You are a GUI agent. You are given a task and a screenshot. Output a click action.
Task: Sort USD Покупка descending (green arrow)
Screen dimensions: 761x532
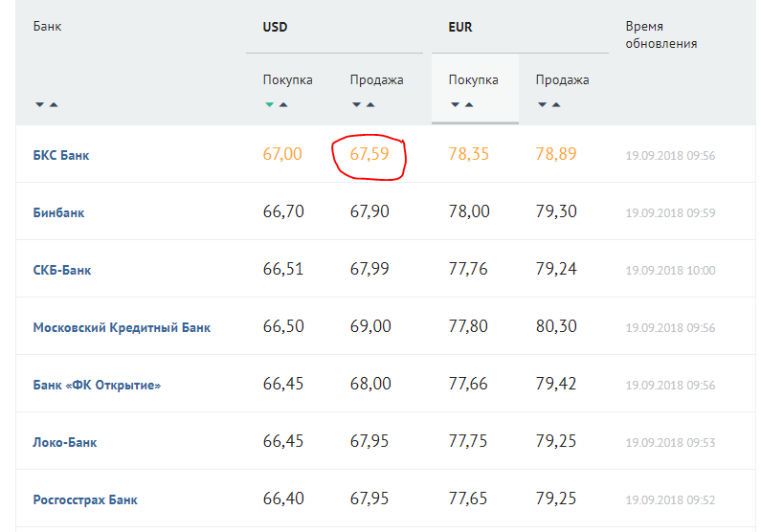point(269,104)
